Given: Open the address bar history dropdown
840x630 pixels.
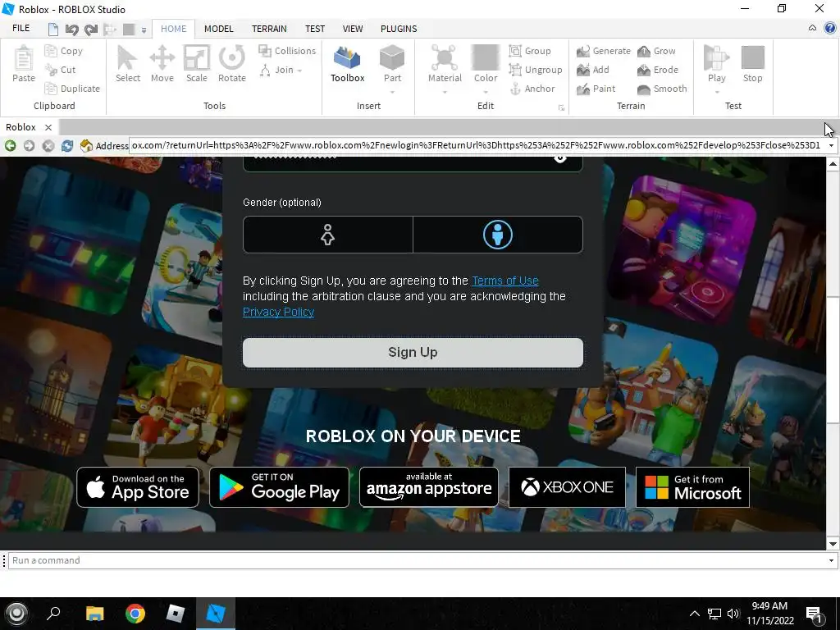Looking at the screenshot, I should pyautogui.click(x=831, y=146).
